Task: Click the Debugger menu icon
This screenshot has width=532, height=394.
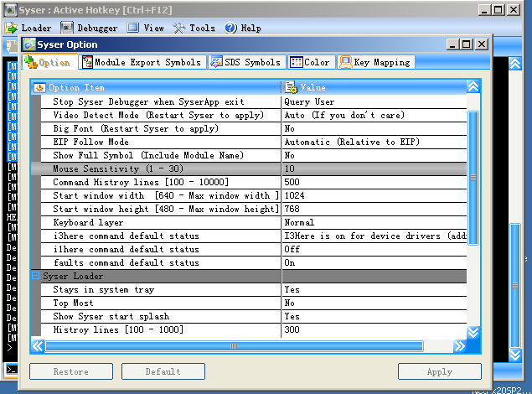Action: coord(66,28)
